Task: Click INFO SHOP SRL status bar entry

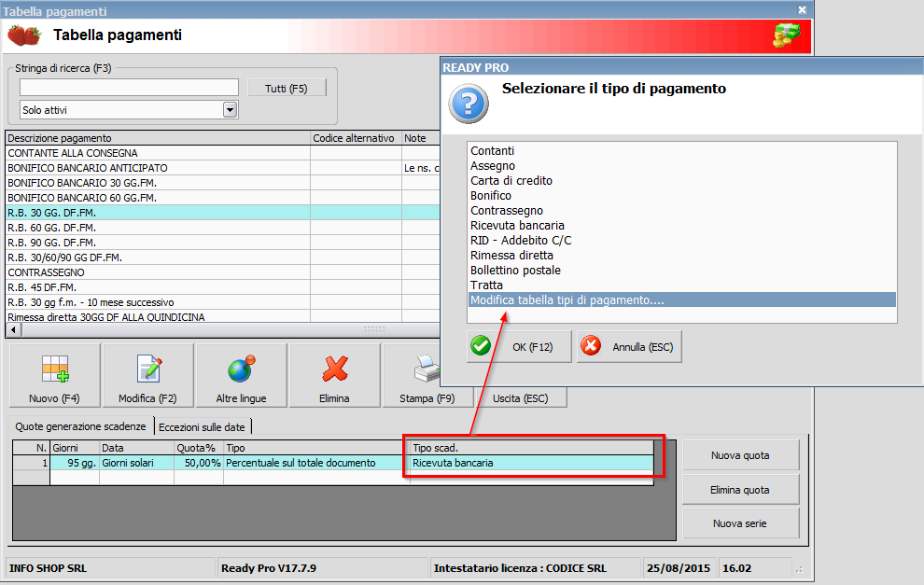Action: (x=111, y=568)
